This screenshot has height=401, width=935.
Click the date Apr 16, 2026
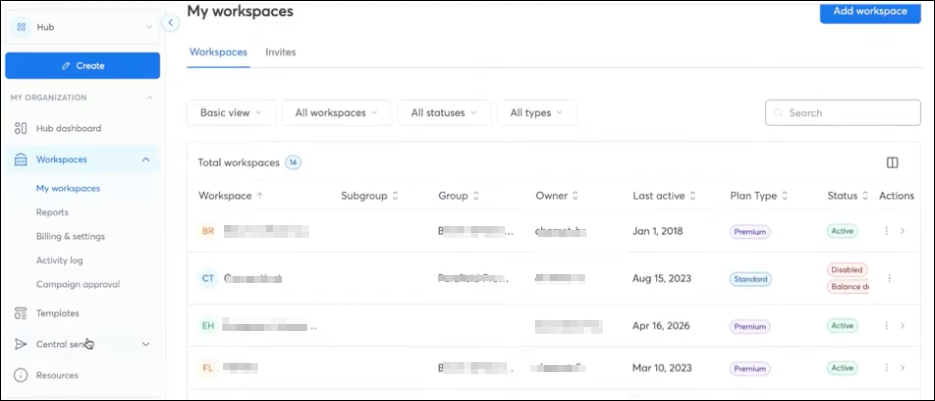661,326
